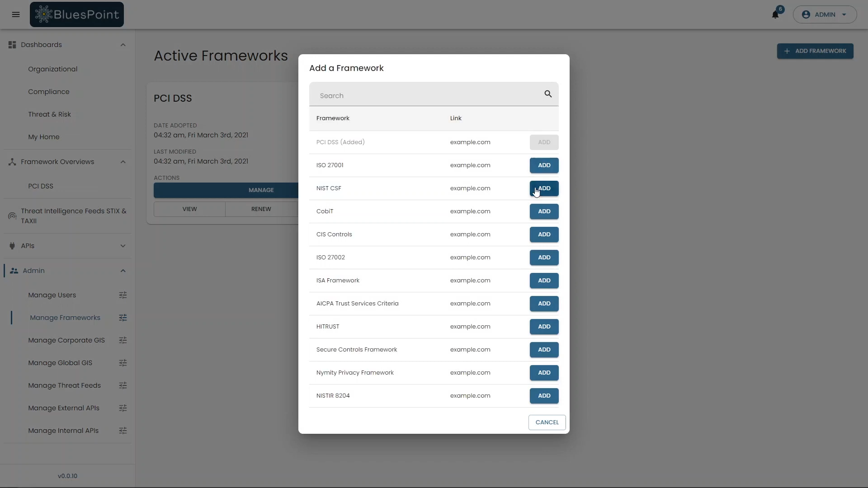The height and width of the screenshot is (488, 868).
Task: Collapse the Framework Overviews chevron
Action: coord(123,162)
